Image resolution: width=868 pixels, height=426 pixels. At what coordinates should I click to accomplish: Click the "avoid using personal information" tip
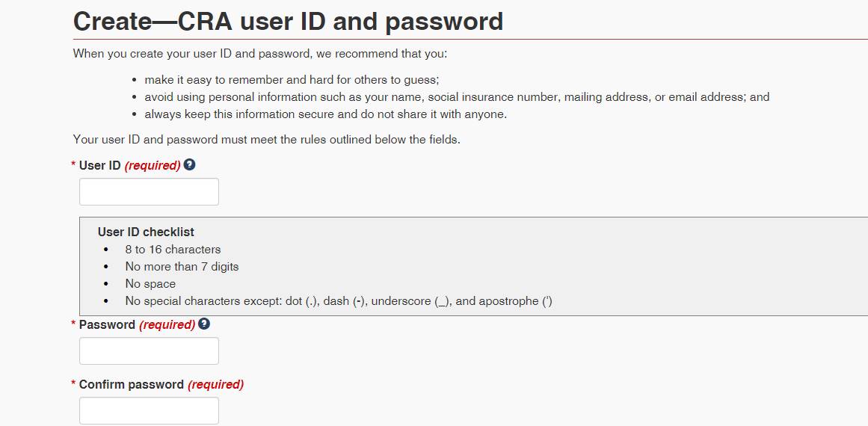coord(456,97)
